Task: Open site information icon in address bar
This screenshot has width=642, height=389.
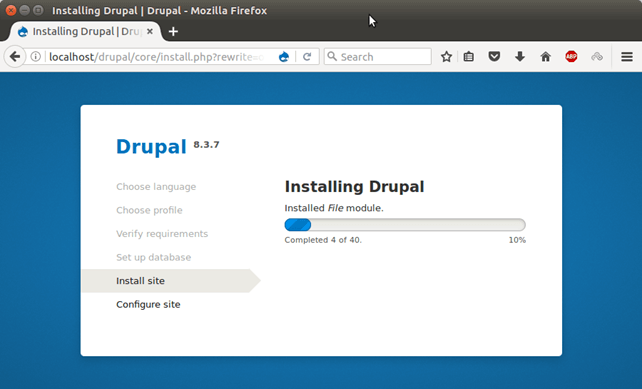Action: 36,57
